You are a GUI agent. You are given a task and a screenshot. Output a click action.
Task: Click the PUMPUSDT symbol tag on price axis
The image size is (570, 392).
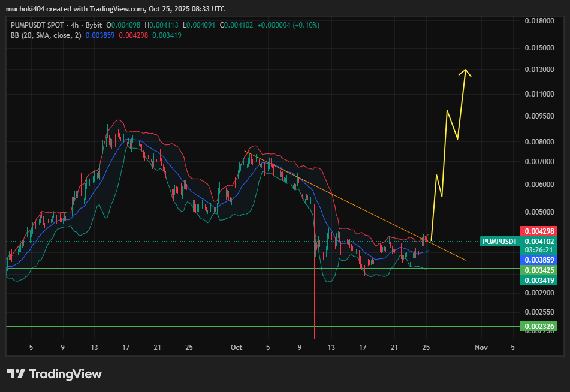499,241
